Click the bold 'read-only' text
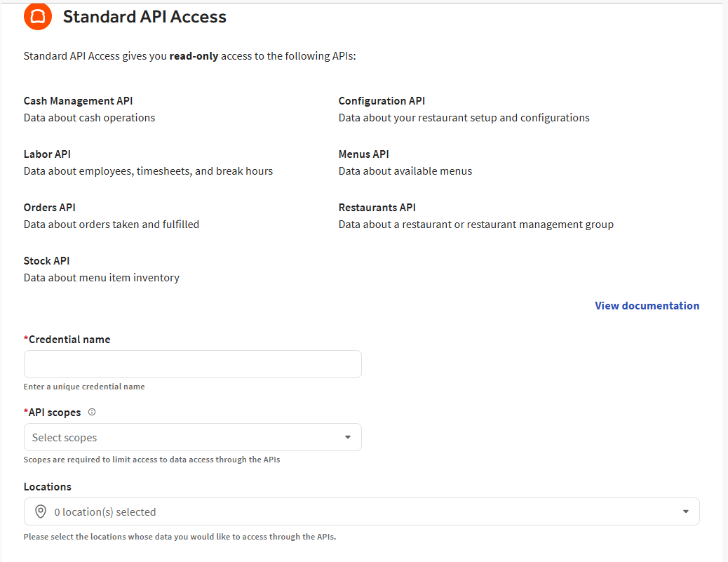 click(x=194, y=56)
